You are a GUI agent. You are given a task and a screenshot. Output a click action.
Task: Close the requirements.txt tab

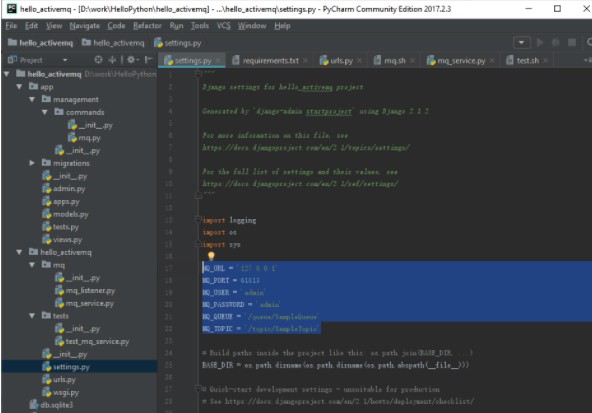(305, 60)
